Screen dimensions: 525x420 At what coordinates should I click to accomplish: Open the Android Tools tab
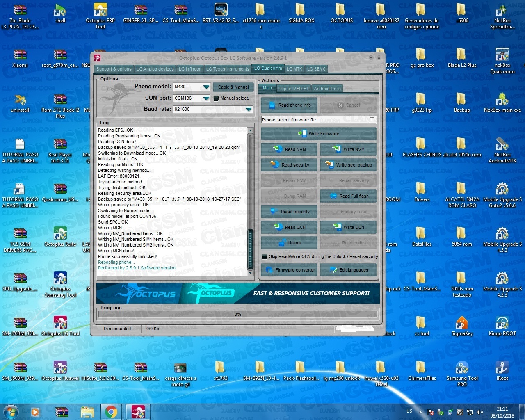point(327,89)
